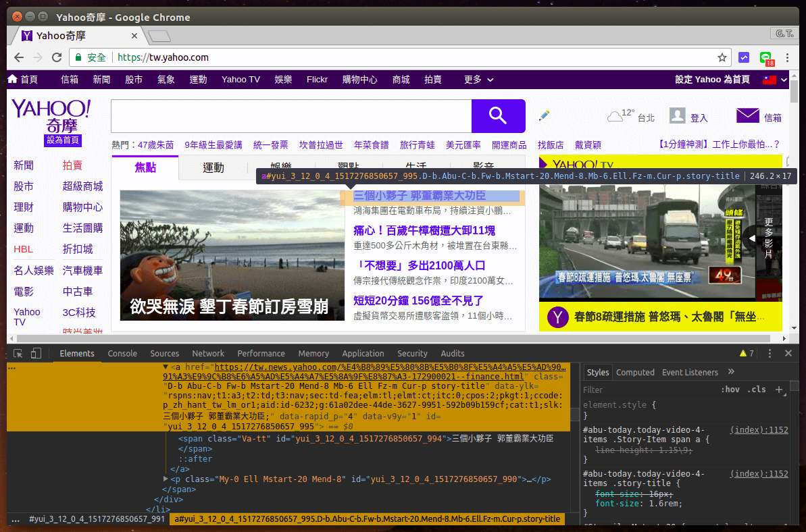Activate the DevTools inspect element picker

click(18, 353)
